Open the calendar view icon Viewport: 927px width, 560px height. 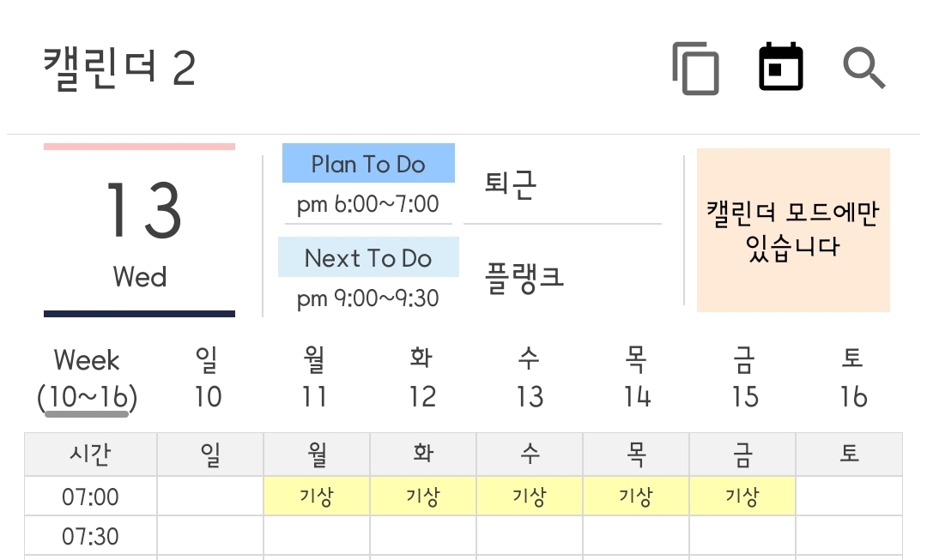pyautogui.click(x=781, y=67)
